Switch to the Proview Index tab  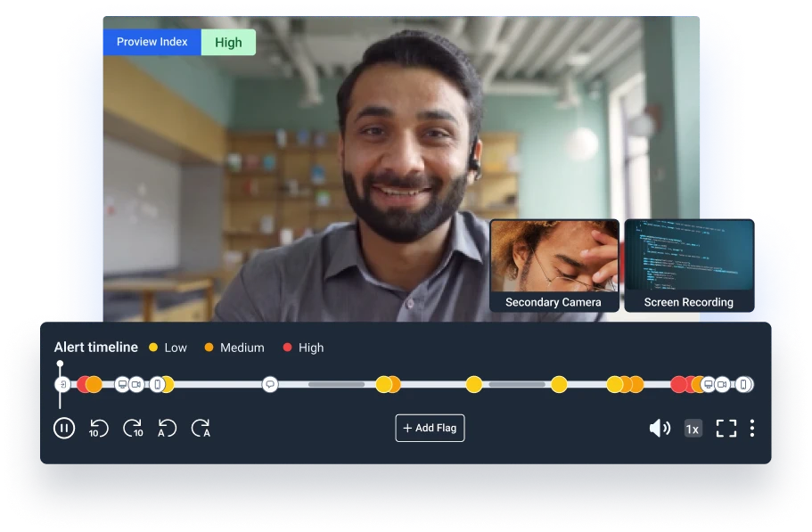pyautogui.click(x=152, y=42)
